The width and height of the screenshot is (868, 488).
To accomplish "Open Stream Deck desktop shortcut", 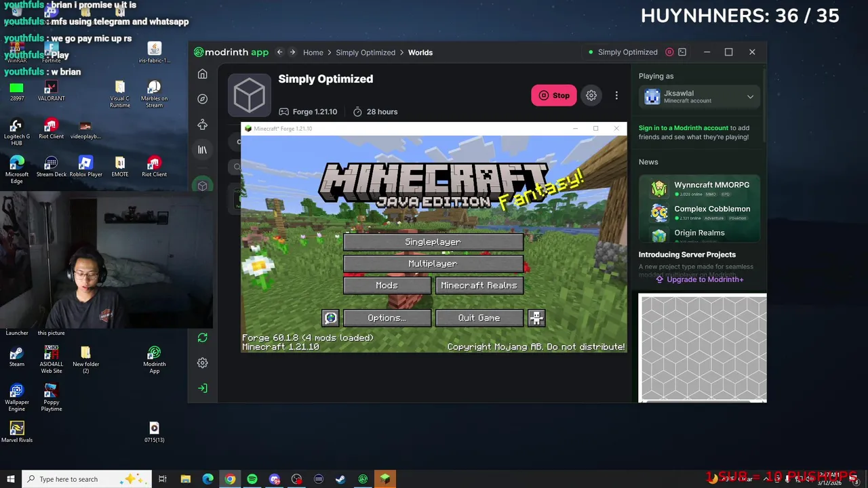I will pyautogui.click(x=51, y=167).
